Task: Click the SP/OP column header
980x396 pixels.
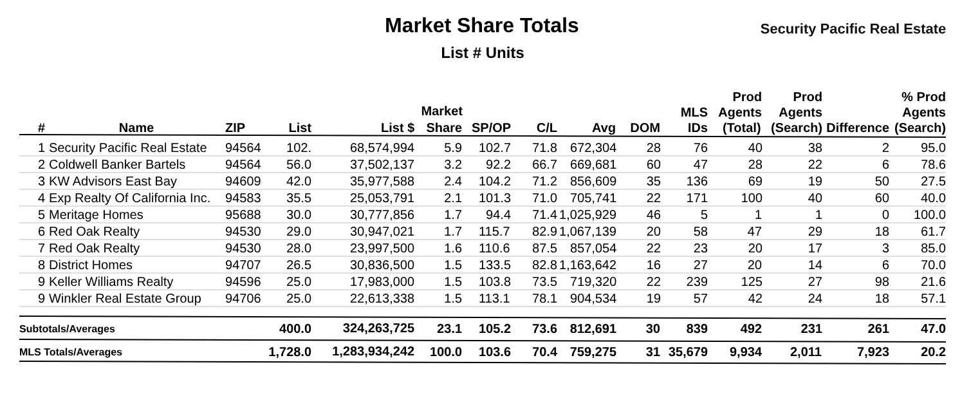Action: click(491, 127)
